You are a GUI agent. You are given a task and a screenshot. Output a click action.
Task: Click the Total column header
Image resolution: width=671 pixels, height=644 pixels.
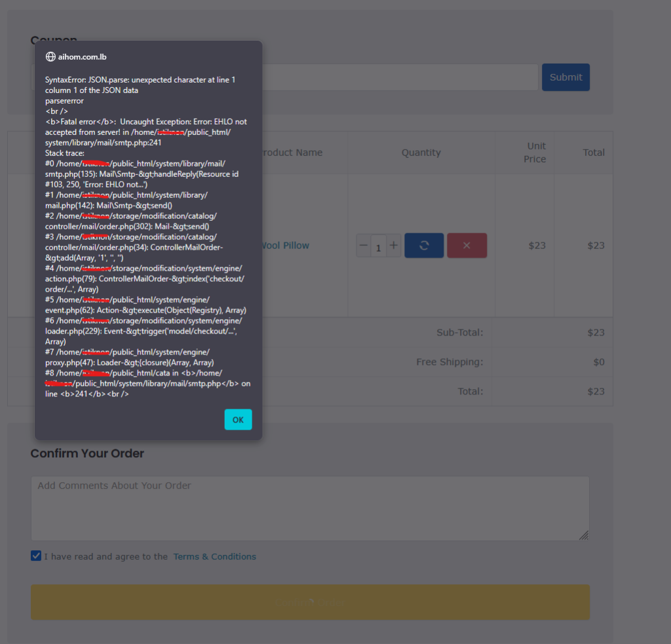point(594,153)
